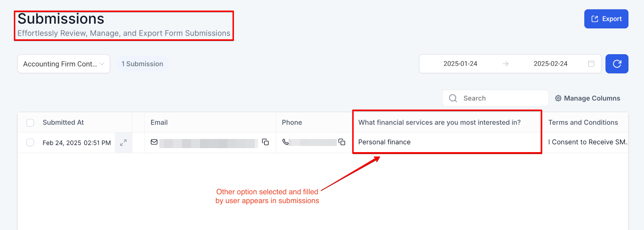Click the 1 Submission count badge
Image resolution: width=644 pixels, height=230 pixels.
(142, 64)
